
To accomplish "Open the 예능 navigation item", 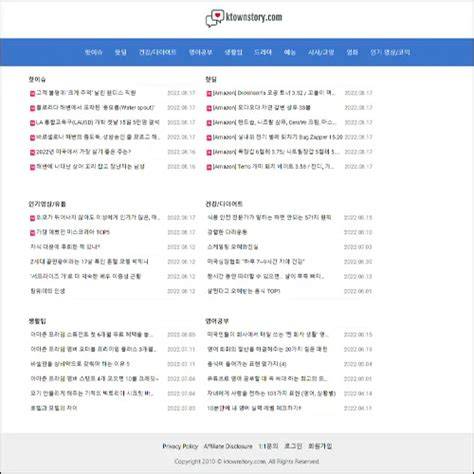I will (289, 52).
